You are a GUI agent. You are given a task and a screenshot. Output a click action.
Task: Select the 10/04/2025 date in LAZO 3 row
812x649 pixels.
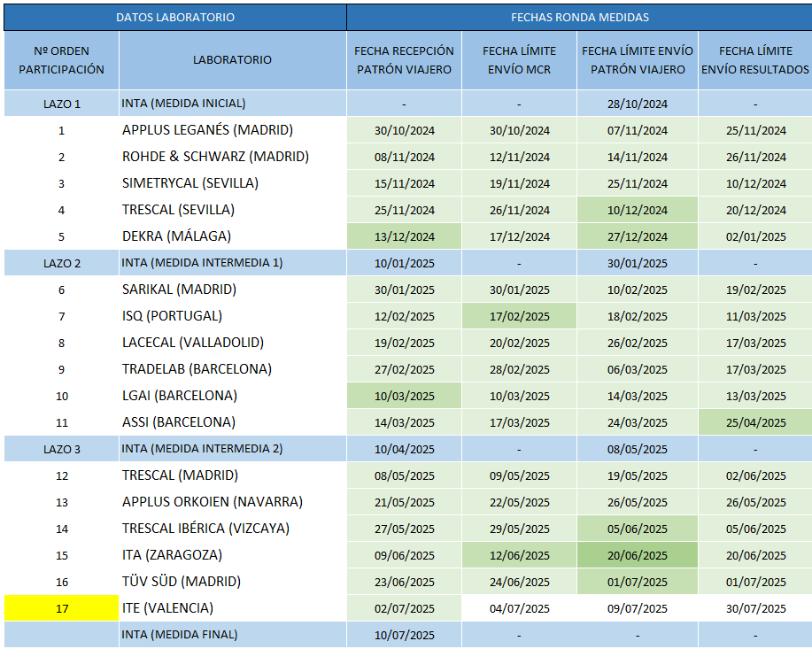pos(404,449)
